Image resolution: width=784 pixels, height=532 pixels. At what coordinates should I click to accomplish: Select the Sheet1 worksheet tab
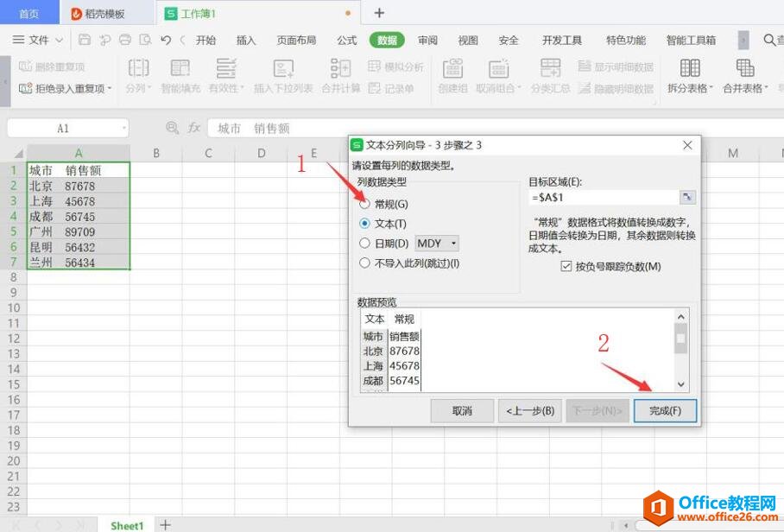[127, 525]
